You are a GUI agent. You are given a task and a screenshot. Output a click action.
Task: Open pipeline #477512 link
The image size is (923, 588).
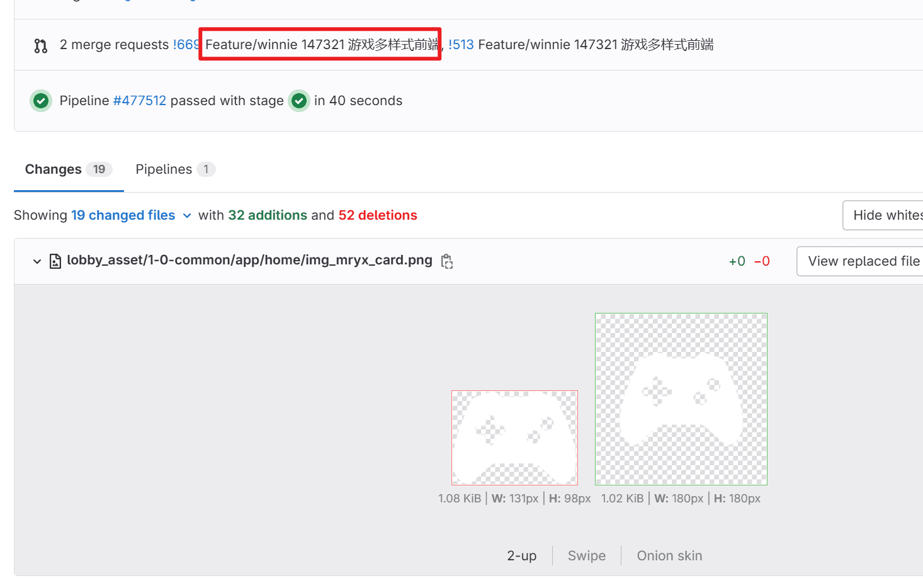[x=140, y=101]
